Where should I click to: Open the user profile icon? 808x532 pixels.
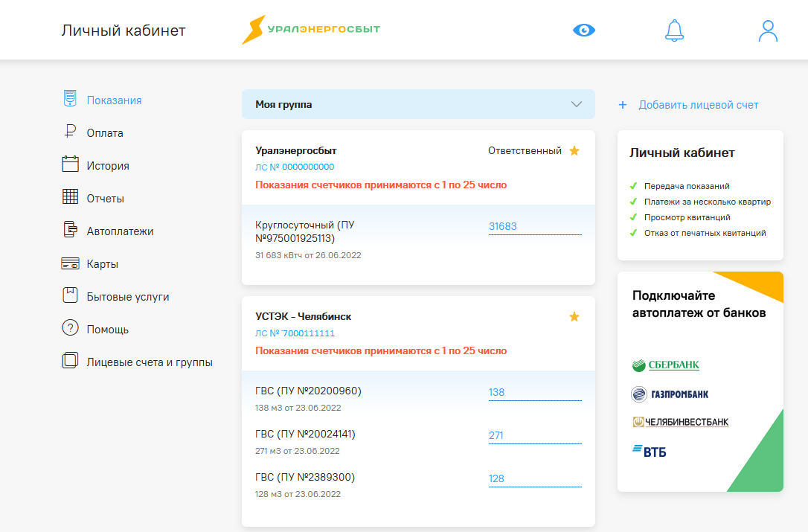(768, 31)
